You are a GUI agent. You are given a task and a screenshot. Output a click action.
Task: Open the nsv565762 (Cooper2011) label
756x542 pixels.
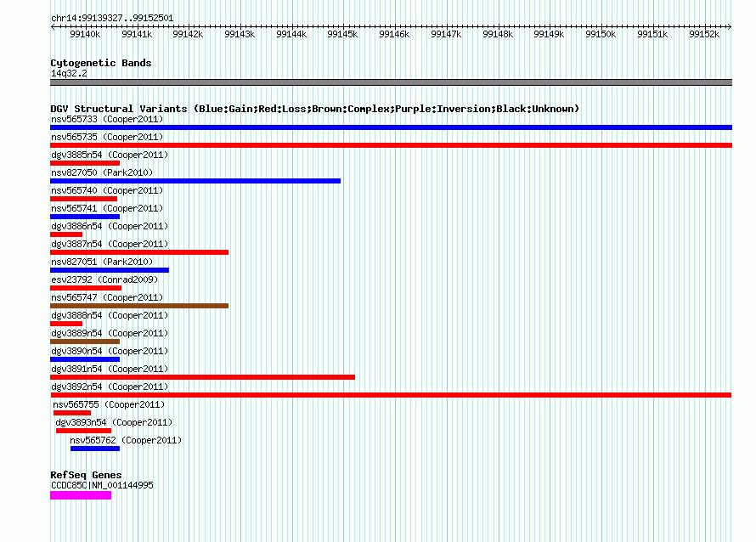pos(126,440)
